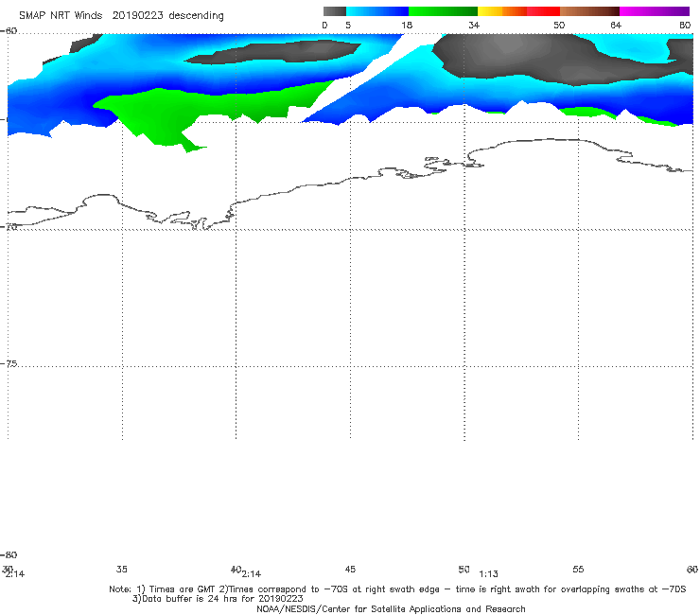Click the color bar label "80"
Screen dimensions: 700x615
tap(685, 25)
